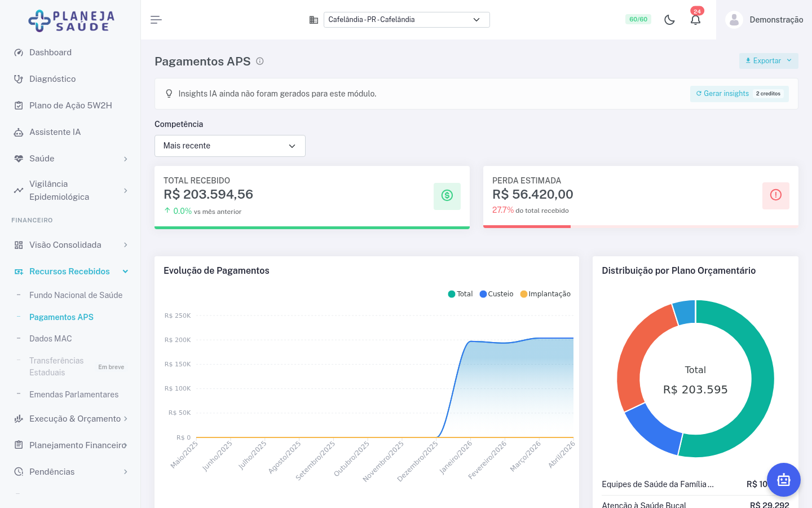The height and width of the screenshot is (508, 812).
Task: Switch to dark mode with moon icon
Action: 669,20
